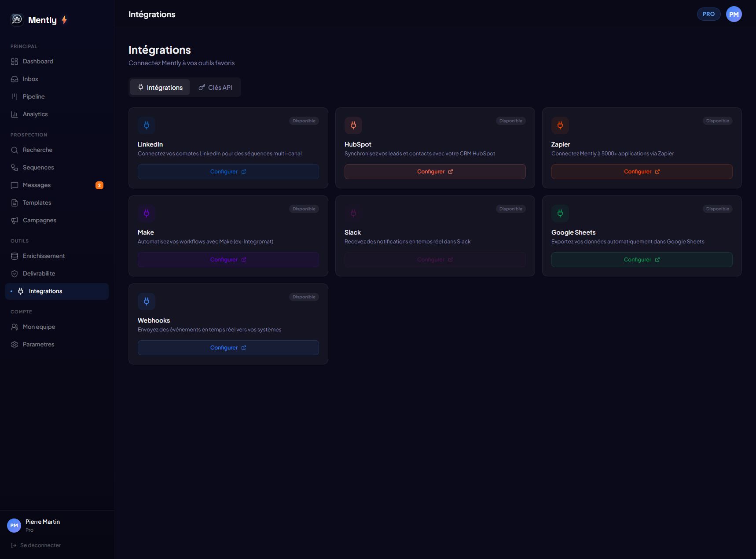756x559 pixels.
Task: Open the Pipeline page
Action: (x=57, y=97)
